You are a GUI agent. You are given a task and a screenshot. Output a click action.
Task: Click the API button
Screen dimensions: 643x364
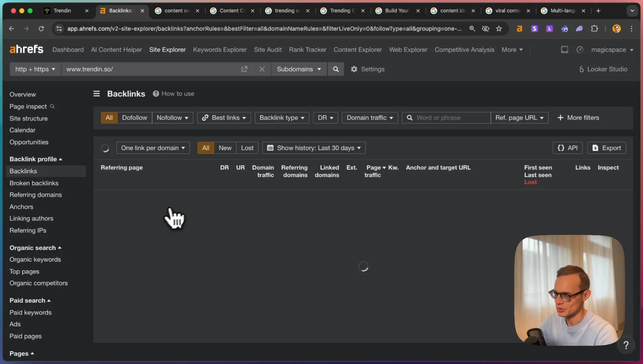click(568, 148)
